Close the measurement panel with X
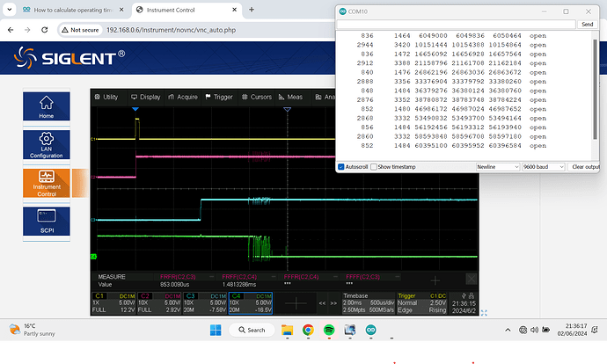The image size is (607, 364). 472,279
